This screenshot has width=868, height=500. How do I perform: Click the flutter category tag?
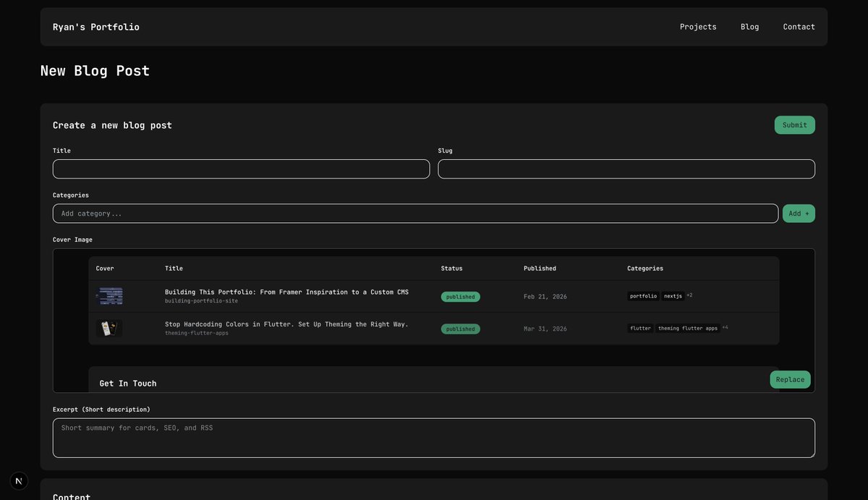(x=640, y=329)
